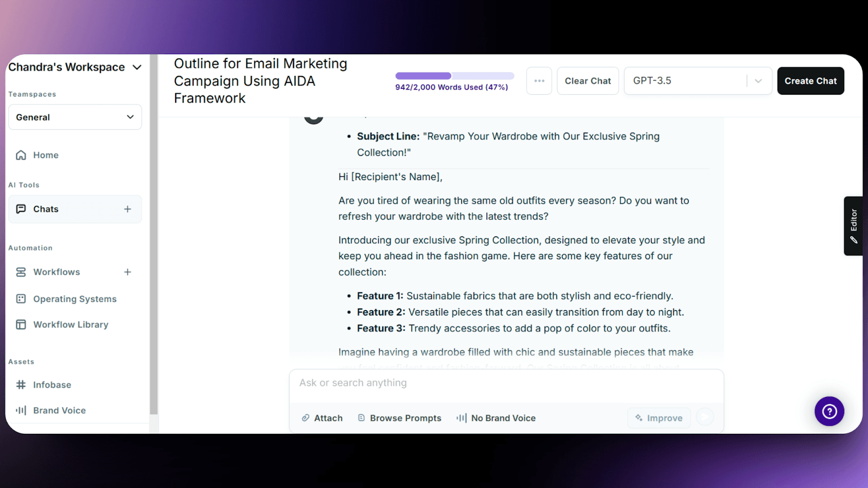Open Chats in AI Tools
The image size is (868, 488).
pyautogui.click(x=75, y=209)
